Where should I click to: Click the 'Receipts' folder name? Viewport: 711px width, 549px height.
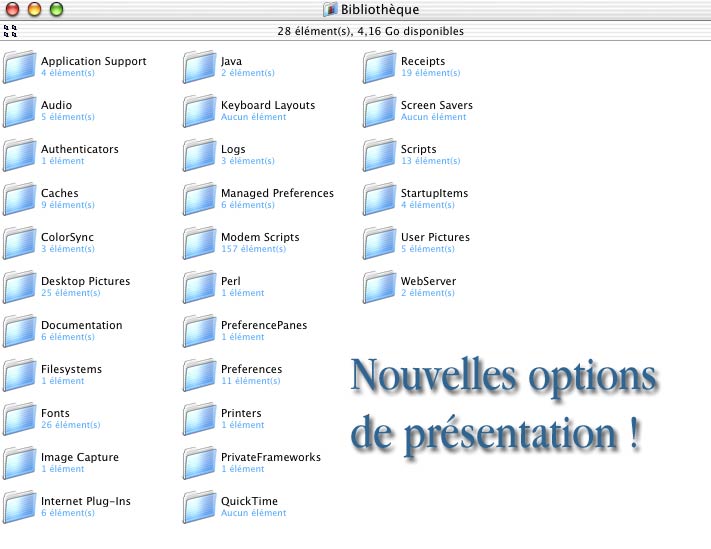click(x=423, y=61)
